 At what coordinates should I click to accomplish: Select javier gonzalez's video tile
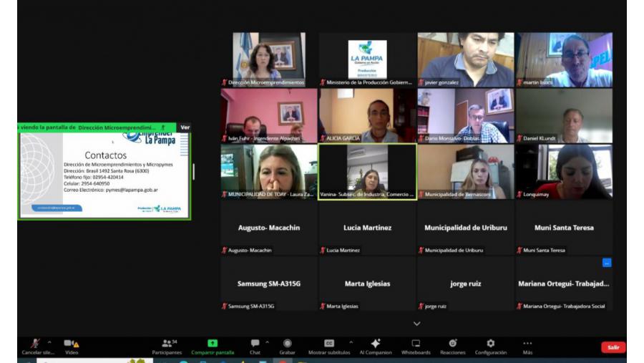tap(466, 59)
